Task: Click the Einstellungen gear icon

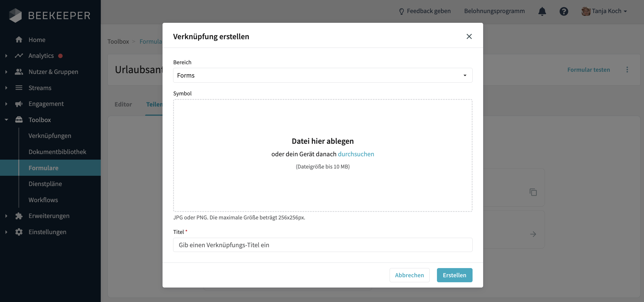Action: pos(19,232)
